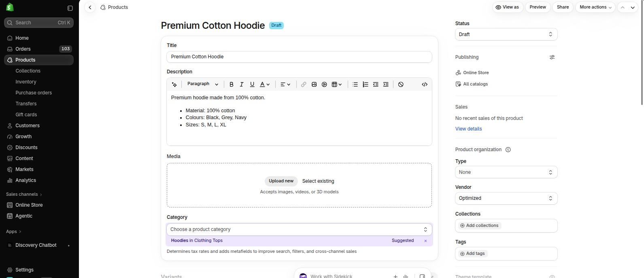Open the View details sales link
This screenshot has height=278, width=644.
click(x=469, y=129)
